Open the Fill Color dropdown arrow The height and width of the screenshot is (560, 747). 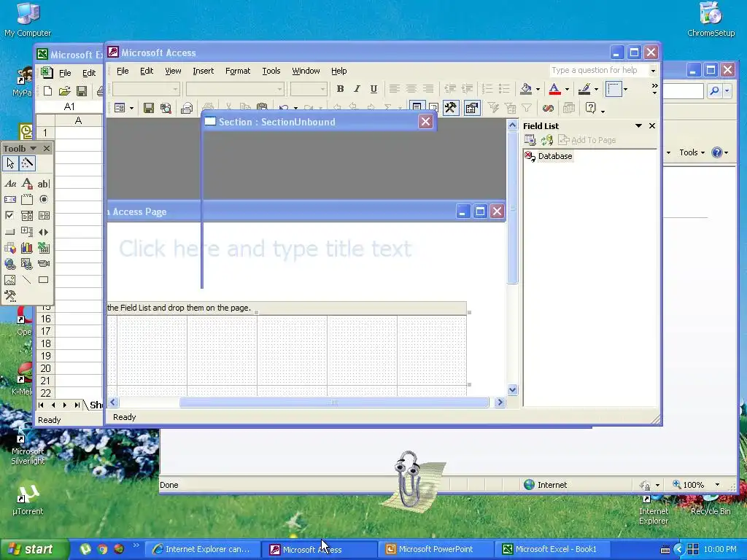(x=538, y=89)
